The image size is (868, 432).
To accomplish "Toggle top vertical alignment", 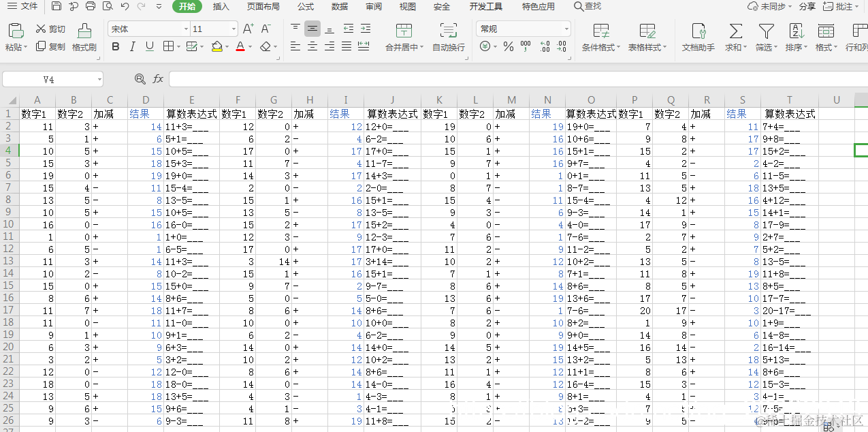I will coord(295,29).
